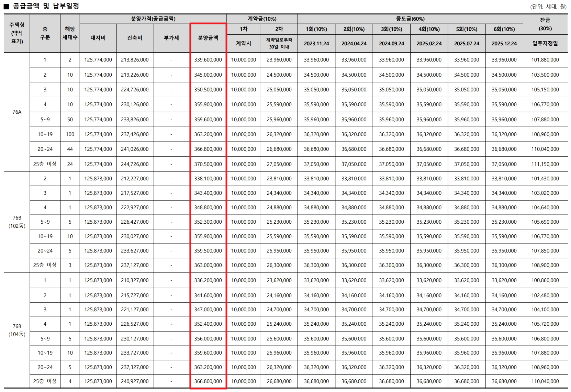Click the 105,720,000 잔금 value

tap(545, 324)
